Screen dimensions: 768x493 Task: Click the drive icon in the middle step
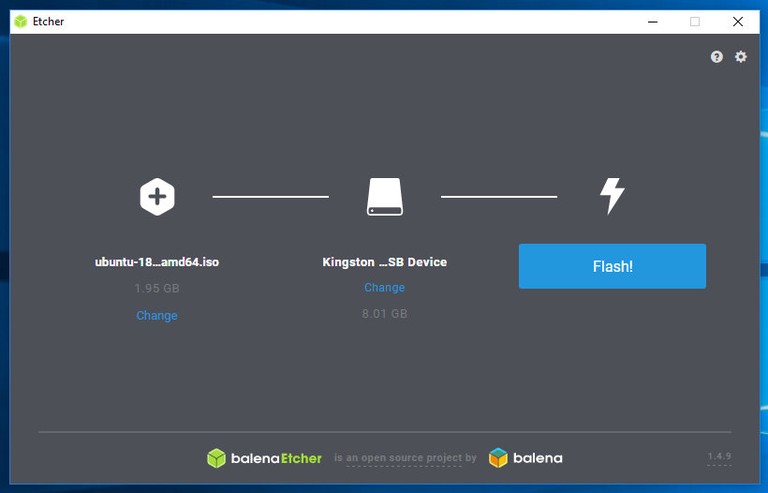pyautogui.click(x=384, y=197)
